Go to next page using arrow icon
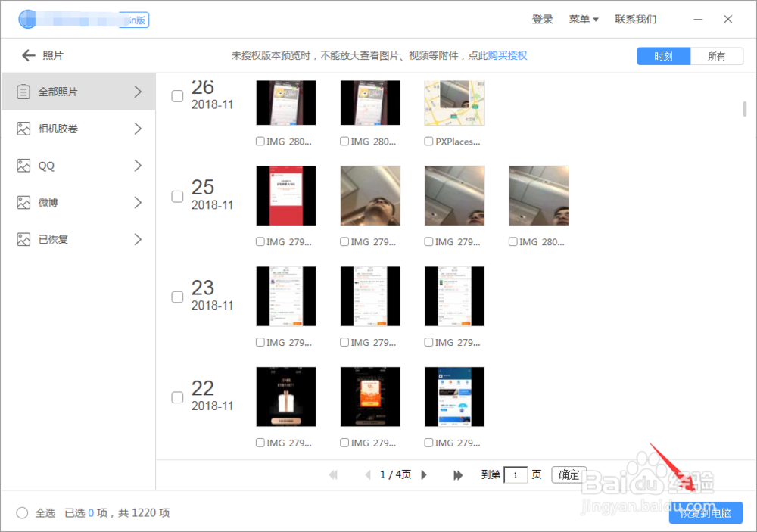The width and height of the screenshot is (757, 532). (x=424, y=474)
